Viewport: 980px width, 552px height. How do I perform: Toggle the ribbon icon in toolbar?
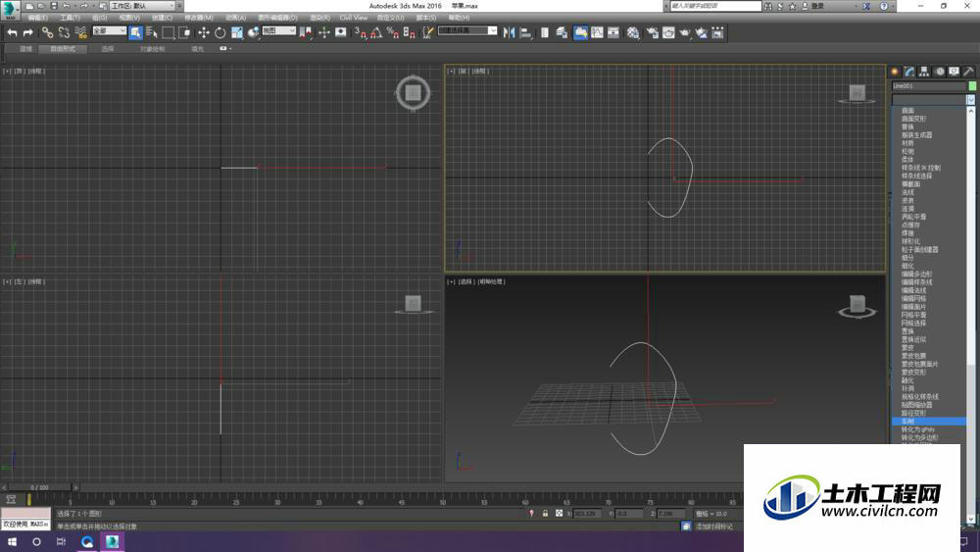pos(580,32)
